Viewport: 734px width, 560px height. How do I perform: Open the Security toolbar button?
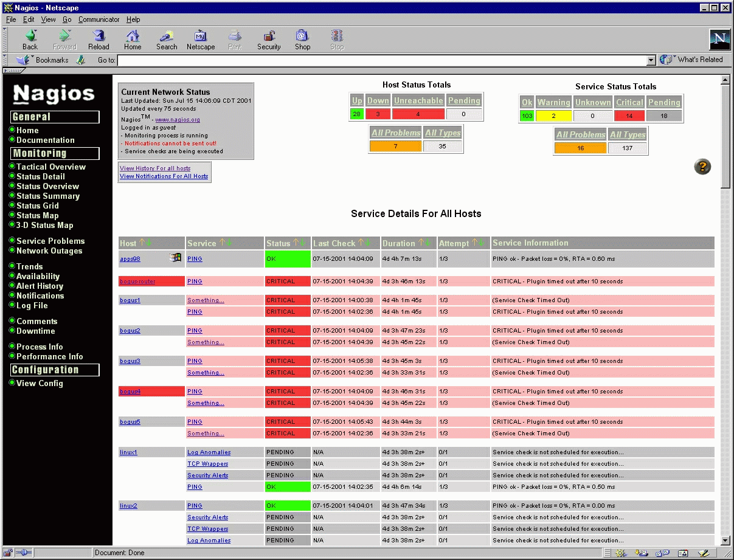(x=269, y=40)
